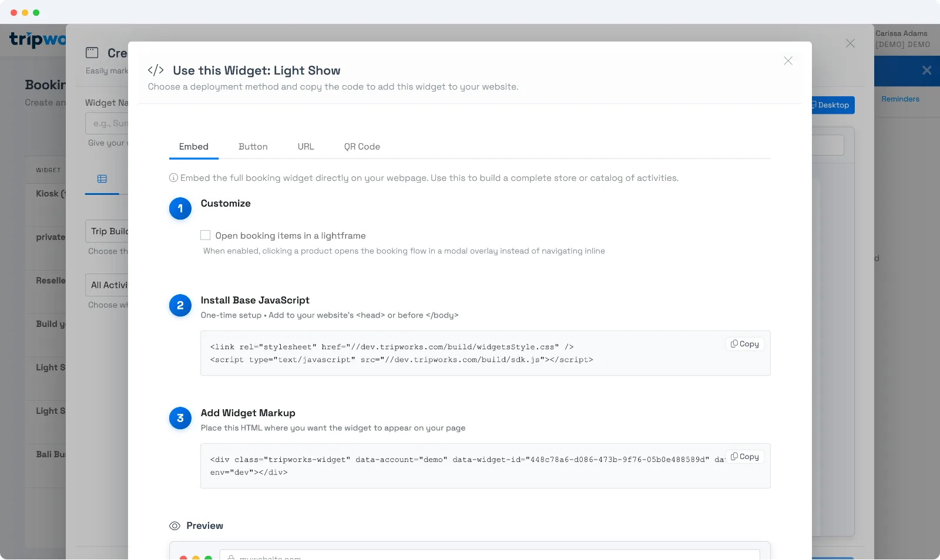Click the red macOS close window button
Image resolution: width=940 pixels, height=560 pixels.
click(14, 12)
